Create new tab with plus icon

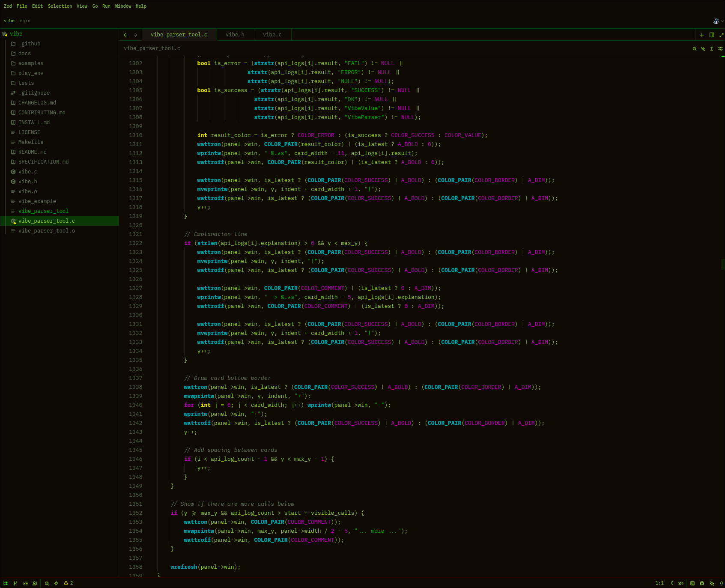pos(702,35)
